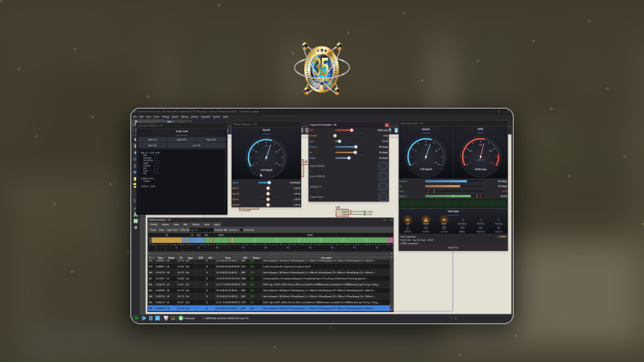Image resolution: width=644 pixels, height=362 pixels.
Task: Click the Decoded column header
Action: 327,257
